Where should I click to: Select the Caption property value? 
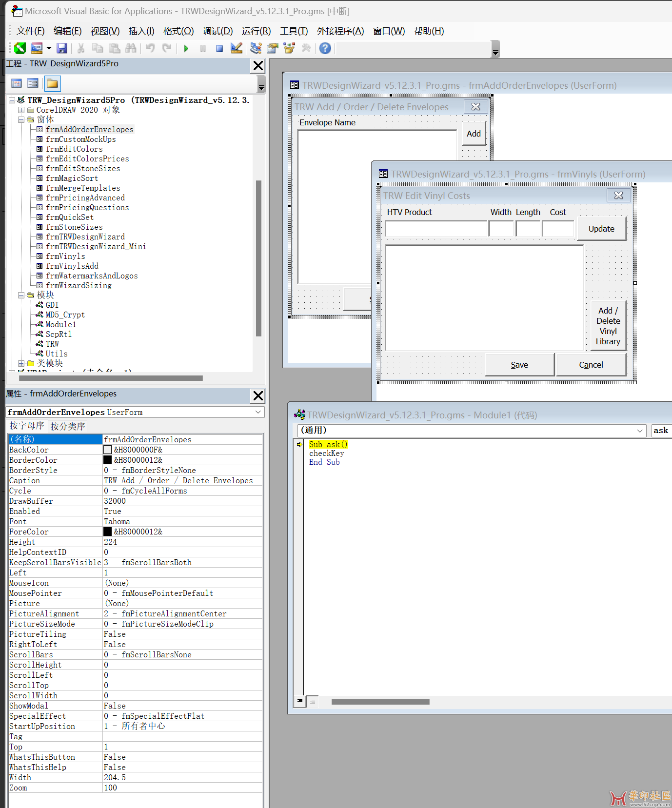[x=183, y=480]
